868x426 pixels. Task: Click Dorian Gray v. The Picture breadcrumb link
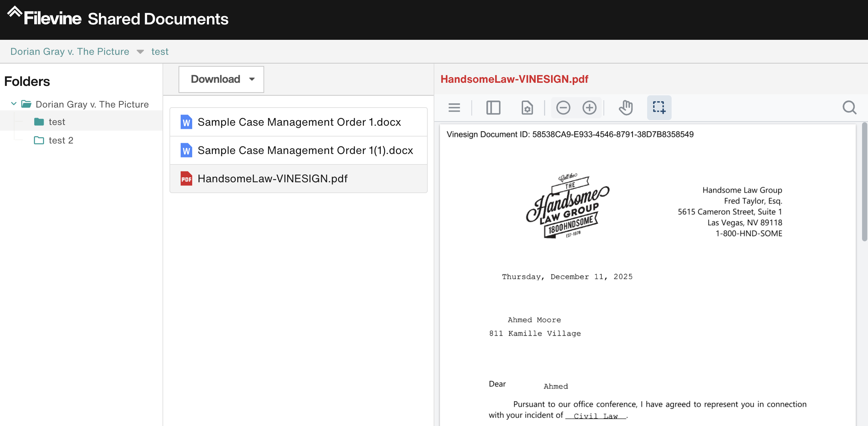[70, 52]
